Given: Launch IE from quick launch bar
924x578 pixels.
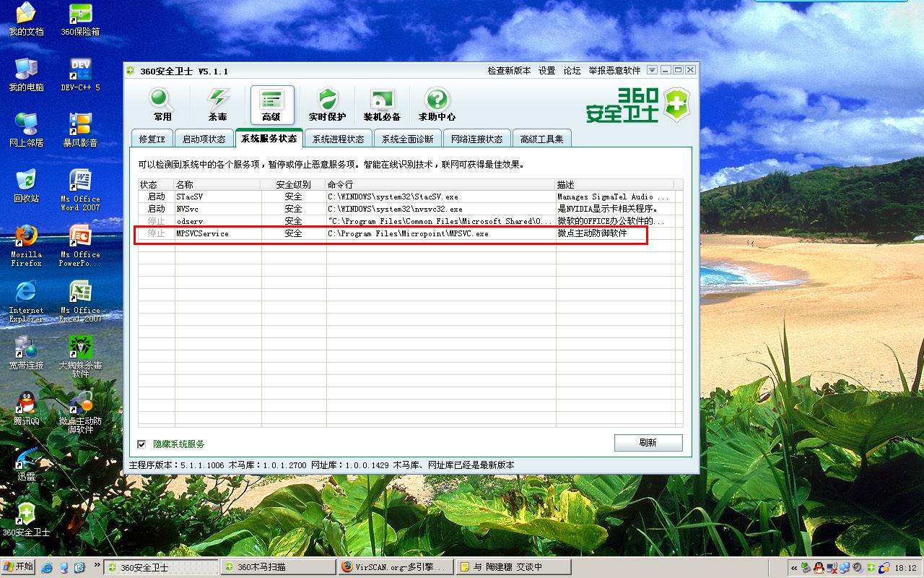Looking at the screenshot, I should coord(48,567).
